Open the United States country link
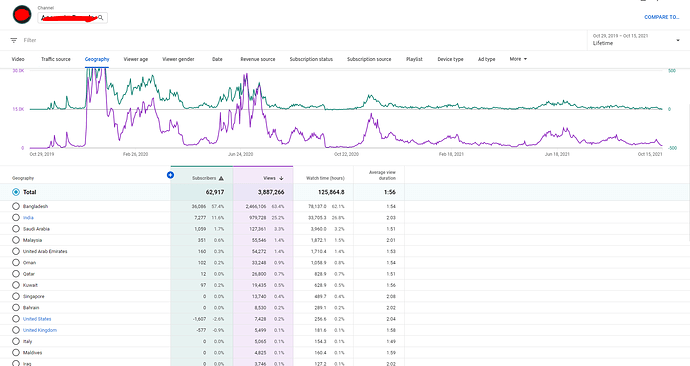This screenshot has width=690, height=366. point(37,319)
